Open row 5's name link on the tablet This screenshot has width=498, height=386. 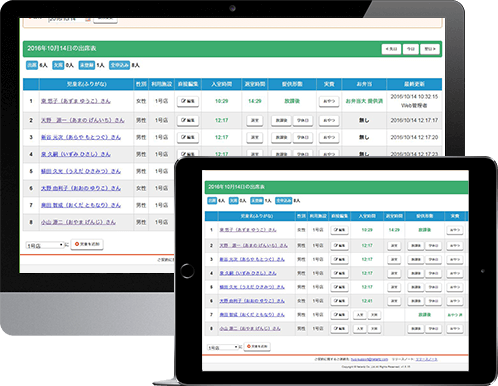252,287
